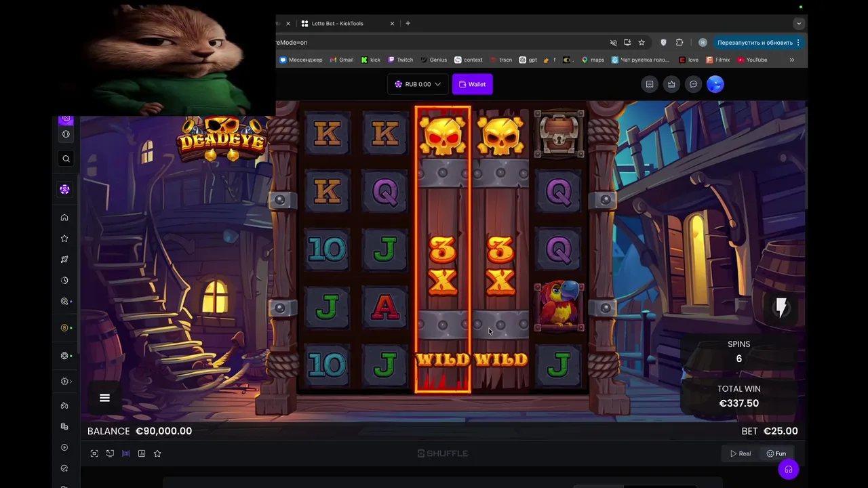This screenshot has height=488, width=868.
Task: Open the orange coin sidebar icon
Action: pos(64,328)
